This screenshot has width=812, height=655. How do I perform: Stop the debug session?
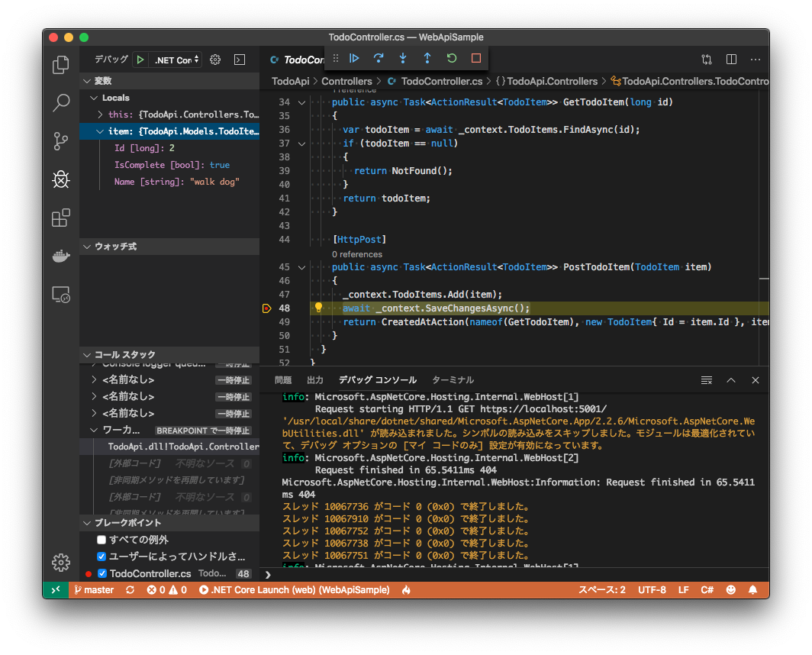476,58
